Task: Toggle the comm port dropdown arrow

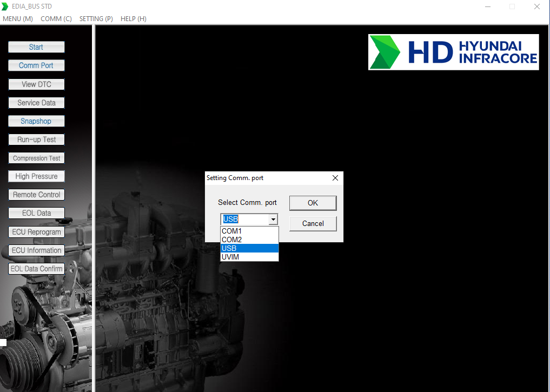Action: click(x=273, y=220)
